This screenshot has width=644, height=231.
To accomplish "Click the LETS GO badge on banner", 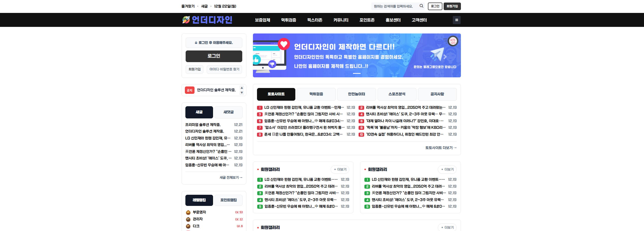I will click(453, 41).
